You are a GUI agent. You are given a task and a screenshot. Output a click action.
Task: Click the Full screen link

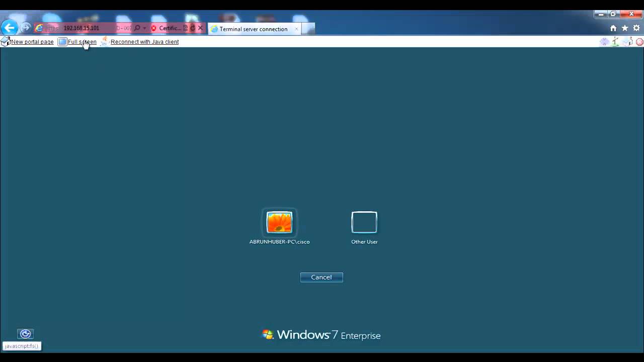[x=82, y=42]
